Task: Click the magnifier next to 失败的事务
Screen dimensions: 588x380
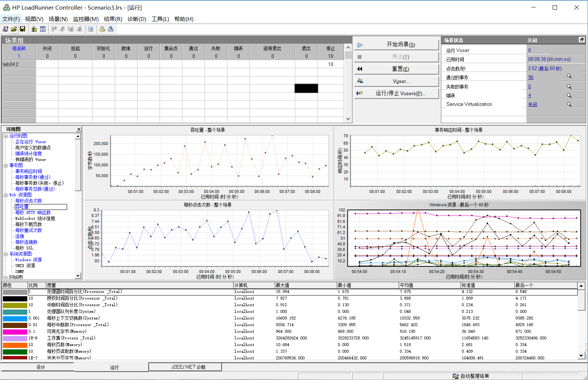Action: tap(569, 87)
